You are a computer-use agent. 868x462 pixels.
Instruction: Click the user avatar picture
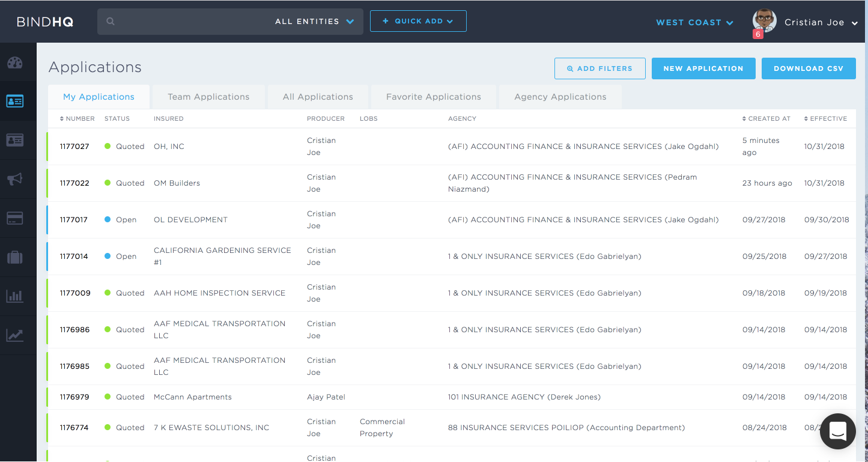point(764,20)
